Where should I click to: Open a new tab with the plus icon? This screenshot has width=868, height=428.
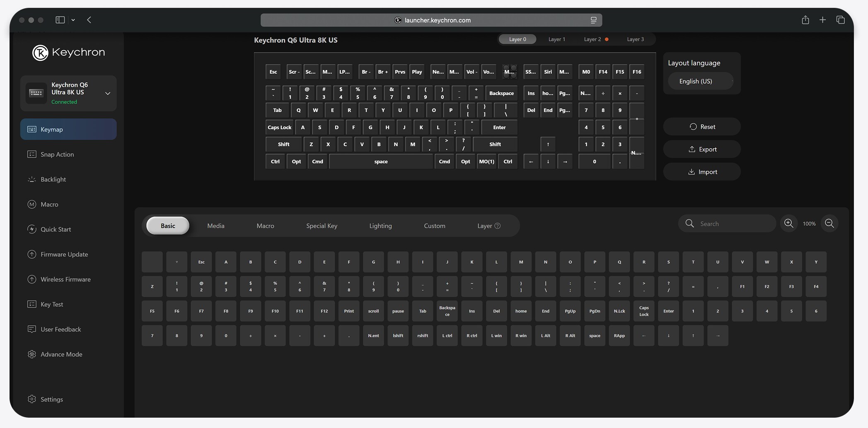[x=822, y=20]
